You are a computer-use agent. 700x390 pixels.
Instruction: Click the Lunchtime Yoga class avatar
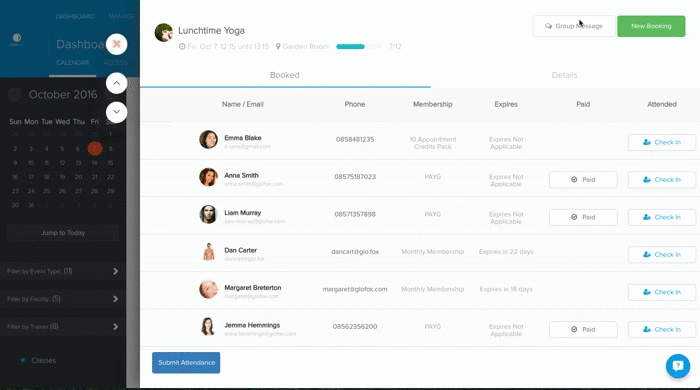tap(164, 33)
